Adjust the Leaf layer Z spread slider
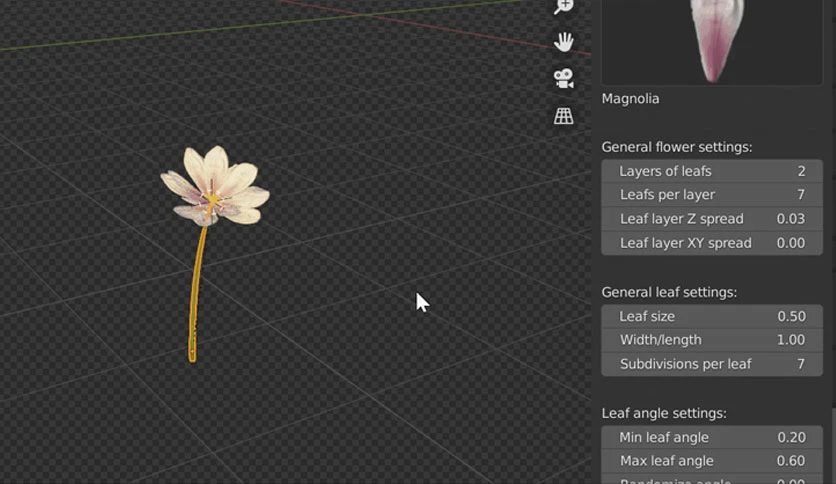The image size is (836, 484). (x=712, y=219)
